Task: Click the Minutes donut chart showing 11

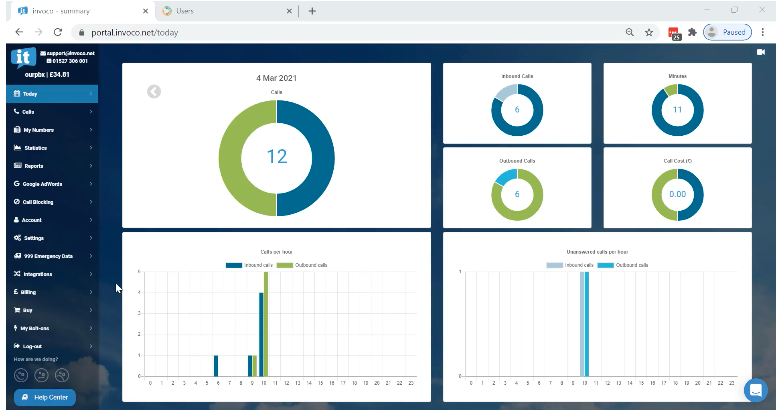Action: pos(678,109)
